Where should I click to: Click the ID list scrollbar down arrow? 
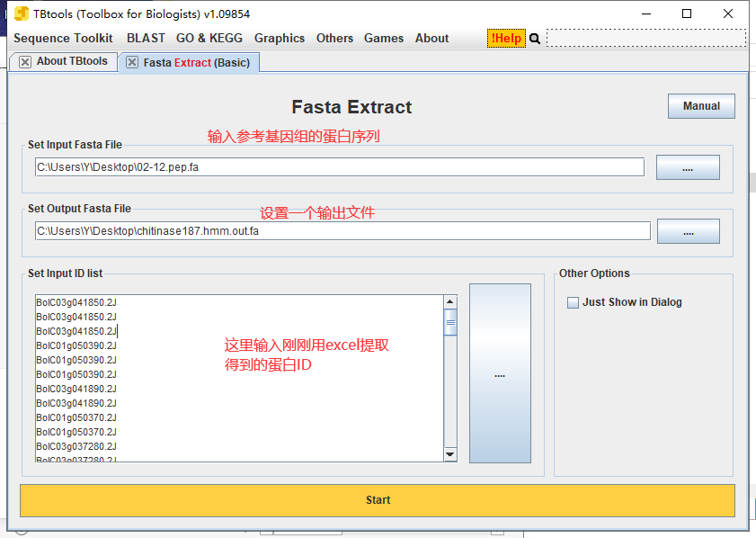pyautogui.click(x=450, y=454)
